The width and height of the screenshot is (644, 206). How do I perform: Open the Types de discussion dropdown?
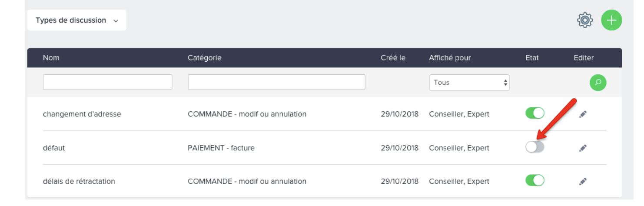pyautogui.click(x=77, y=20)
